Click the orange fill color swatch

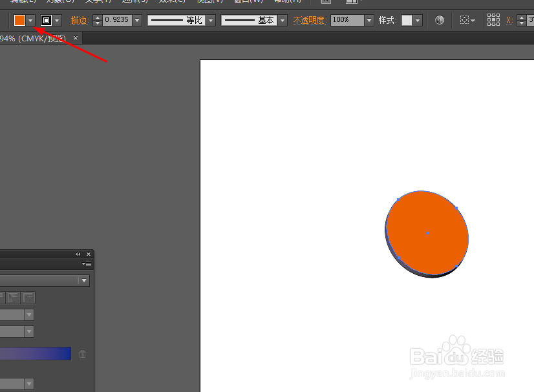click(x=19, y=21)
